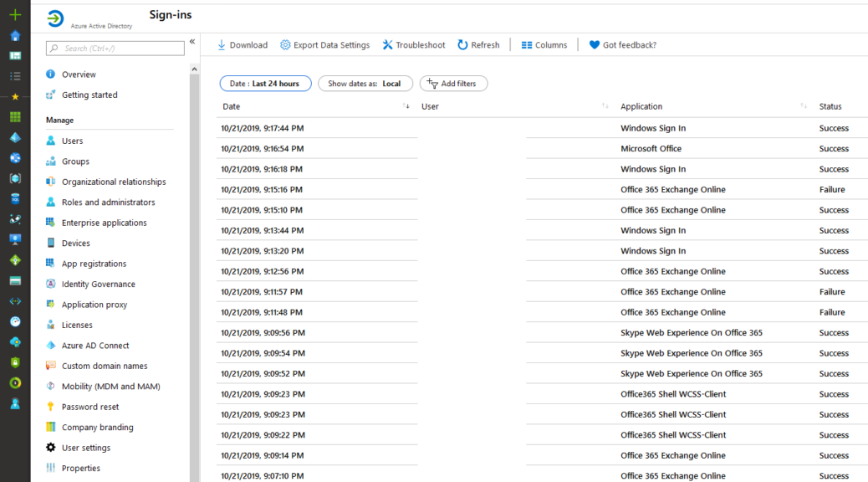Click the Status column header
Image resolution: width=868 pixels, height=482 pixels.
coord(830,106)
